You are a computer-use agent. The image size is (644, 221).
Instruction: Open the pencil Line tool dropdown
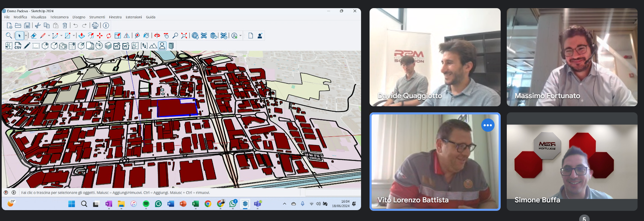pos(49,36)
